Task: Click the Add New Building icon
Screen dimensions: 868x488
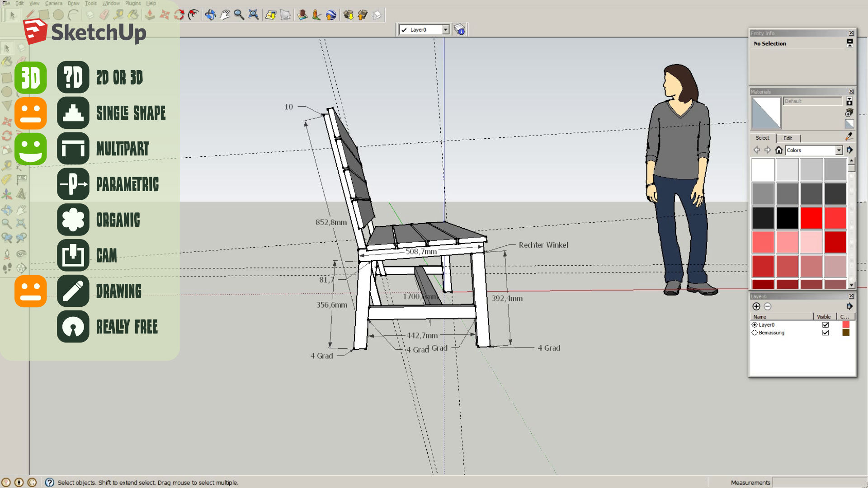Action: click(302, 15)
